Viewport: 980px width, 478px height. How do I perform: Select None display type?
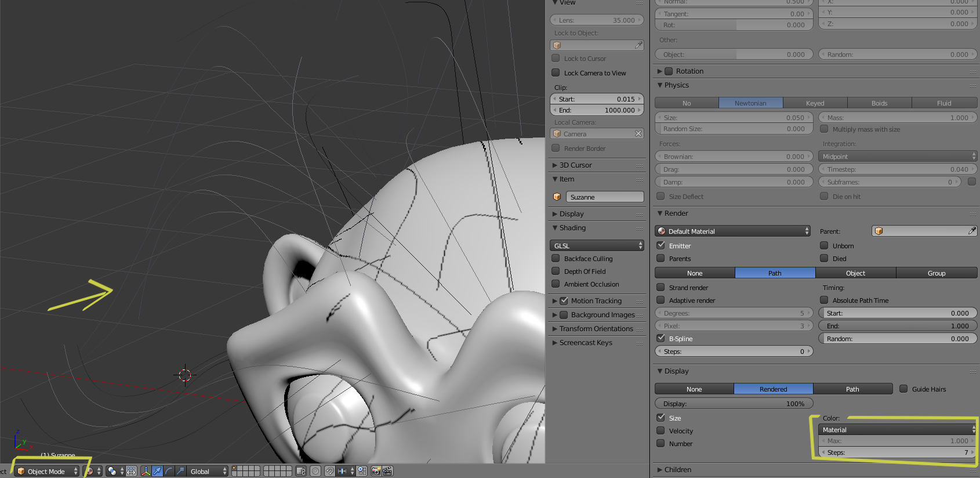pyautogui.click(x=694, y=389)
